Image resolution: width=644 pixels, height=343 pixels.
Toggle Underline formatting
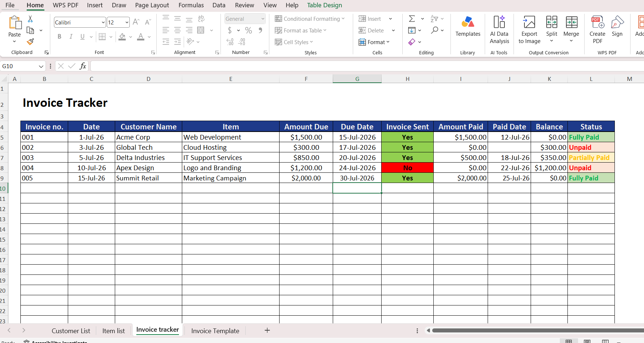click(x=82, y=36)
